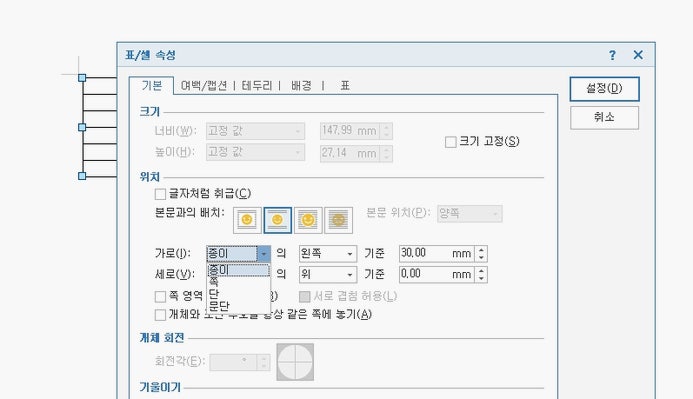Click the 147.99 mm width field

350,131
